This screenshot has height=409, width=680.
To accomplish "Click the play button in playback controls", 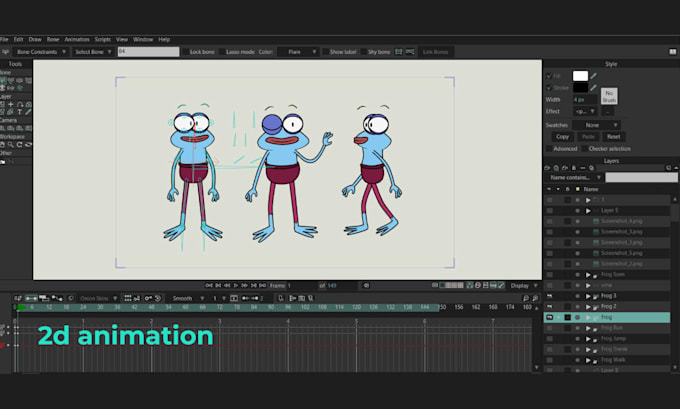I will (x=236, y=285).
